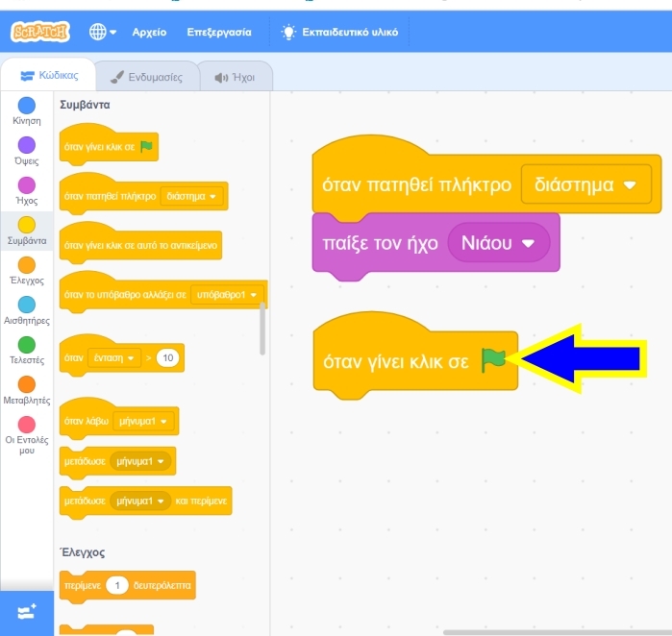Screen dimensions: 672x636
Task: Click the add extension button
Action: click(x=27, y=611)
